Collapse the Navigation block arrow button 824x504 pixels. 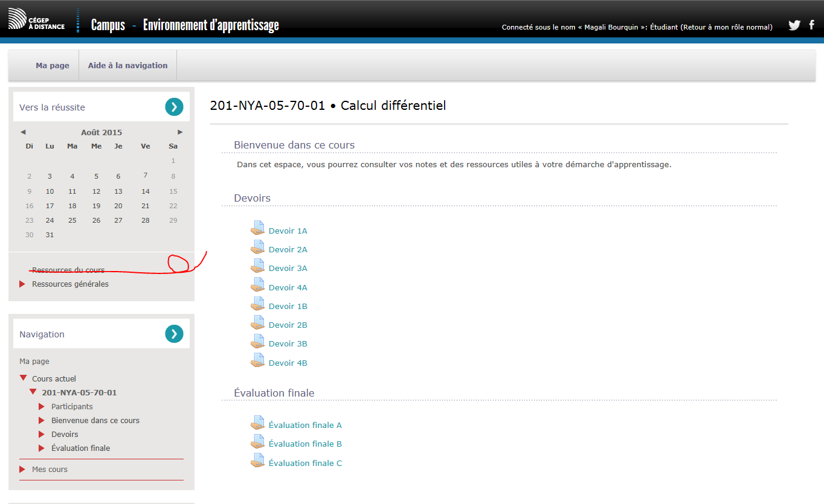(x=174, y=334)
